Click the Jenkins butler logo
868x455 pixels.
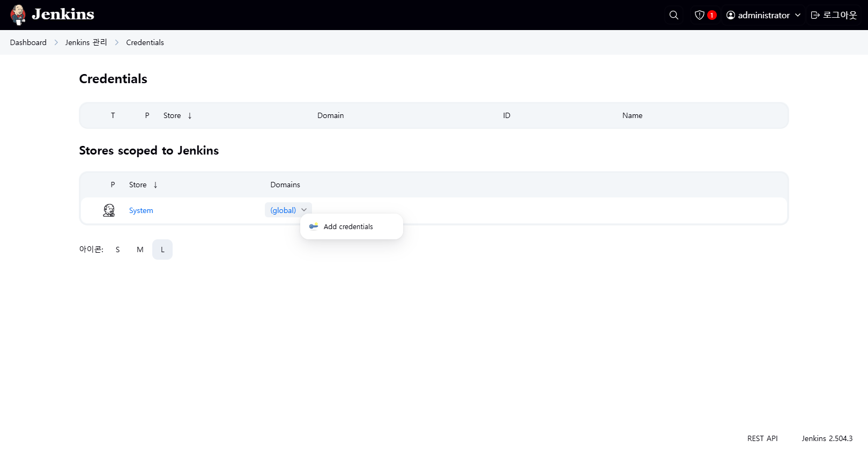pos(18,15)
